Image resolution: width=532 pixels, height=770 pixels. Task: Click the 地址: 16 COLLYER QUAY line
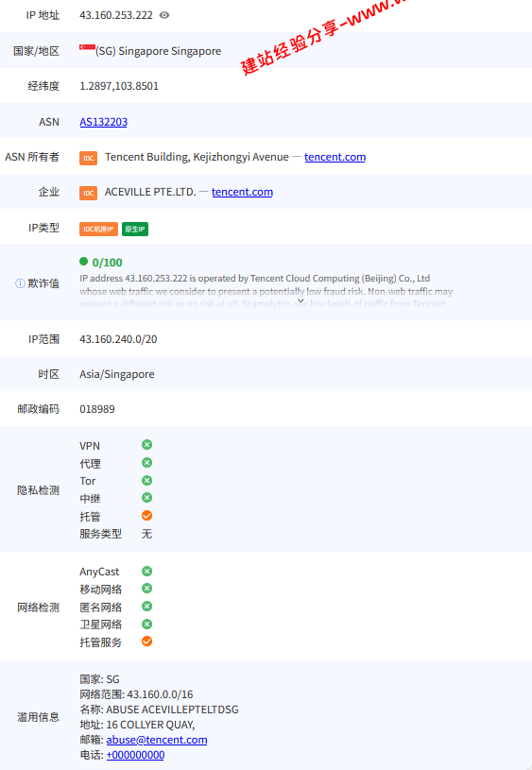click(138, 725)
